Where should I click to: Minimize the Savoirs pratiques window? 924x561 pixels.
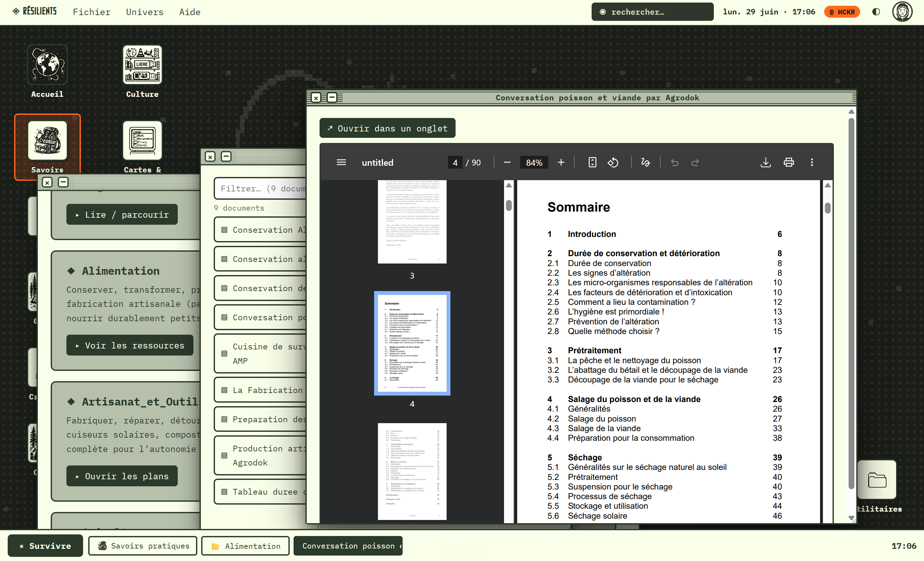point(63,182)
